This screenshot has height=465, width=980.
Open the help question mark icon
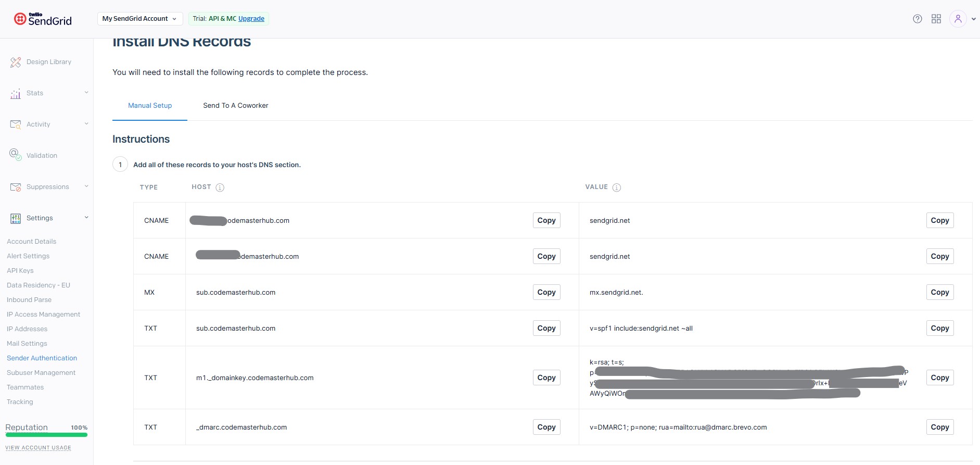[x=918, y=19]
